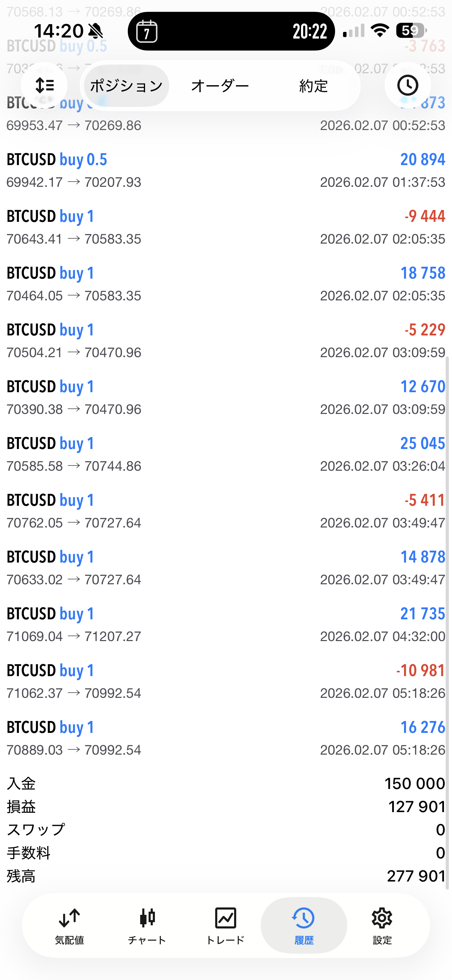The height and width of the screenshot is (980, 452).
Task: Tap the trade with profit 16 276
Action: (226, 738)
